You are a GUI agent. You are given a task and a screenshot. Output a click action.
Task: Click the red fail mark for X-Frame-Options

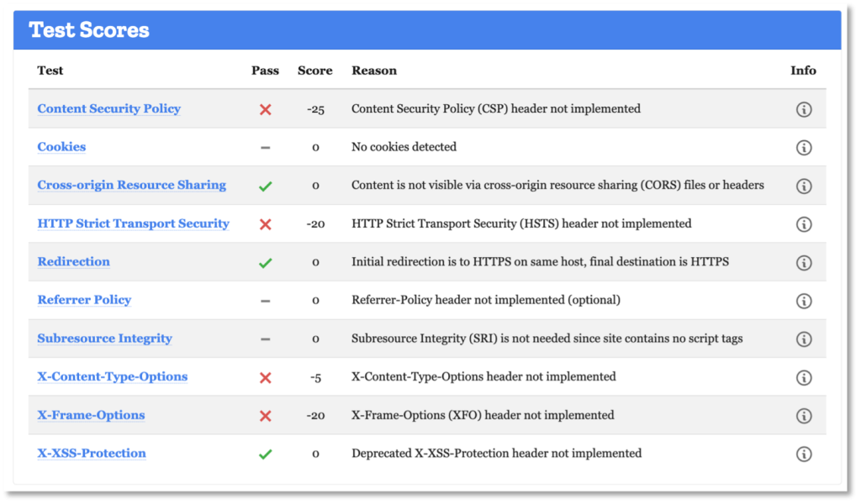(x=266, y=415)
